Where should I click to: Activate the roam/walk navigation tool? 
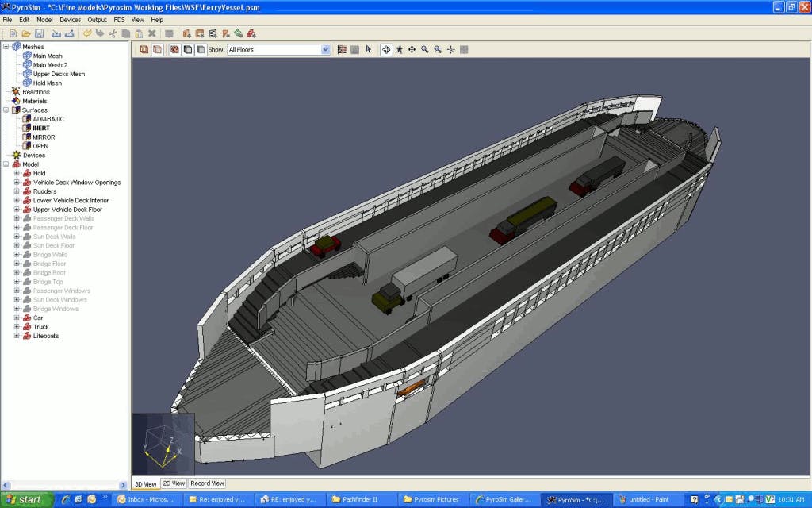[x=399, y=49]
